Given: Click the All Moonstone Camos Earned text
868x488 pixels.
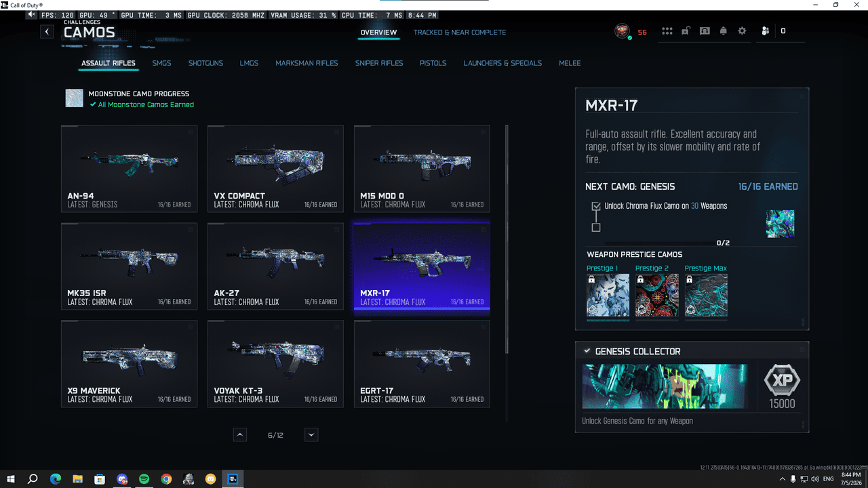Looking at the screenshot, I should [146, 105].
